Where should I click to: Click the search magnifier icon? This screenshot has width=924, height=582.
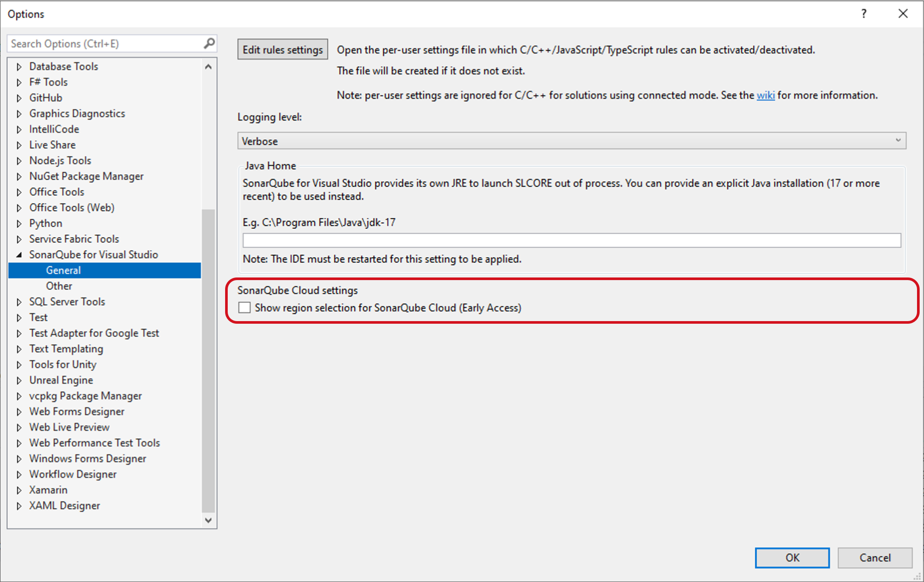tap(209, 44)
